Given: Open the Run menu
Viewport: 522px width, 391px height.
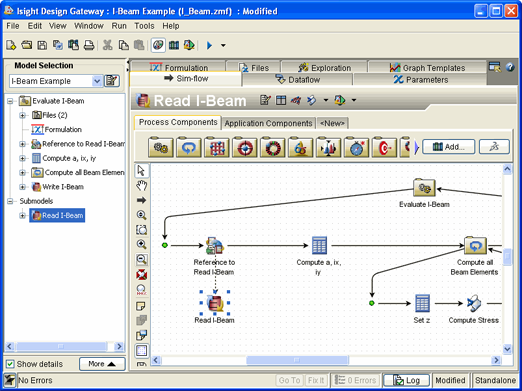Looking at the screenshot, I should pos(119,26).
